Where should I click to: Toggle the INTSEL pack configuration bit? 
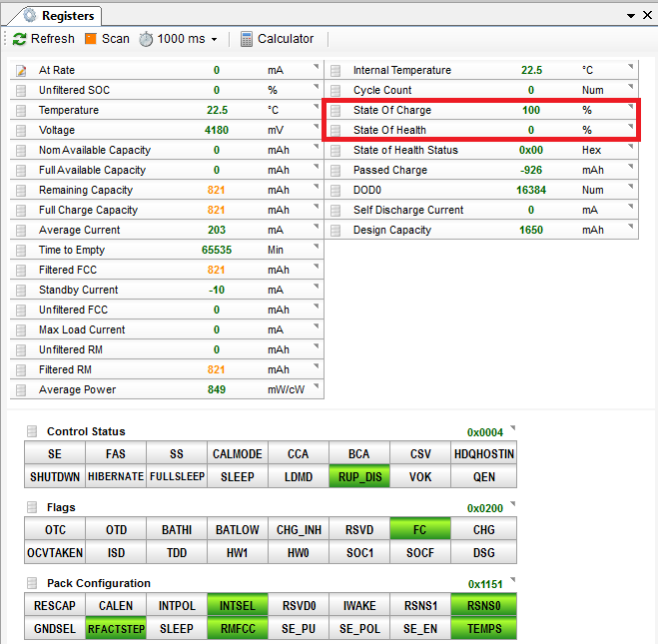click(238, 605)
